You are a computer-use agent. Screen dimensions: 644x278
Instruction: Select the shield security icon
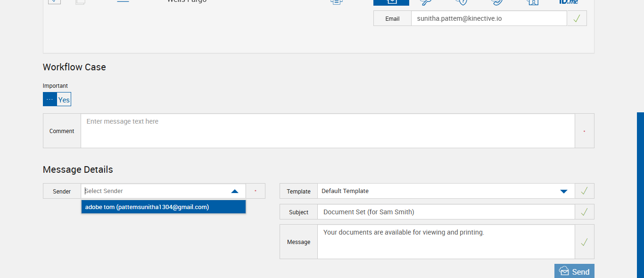(x=462, y=2)
